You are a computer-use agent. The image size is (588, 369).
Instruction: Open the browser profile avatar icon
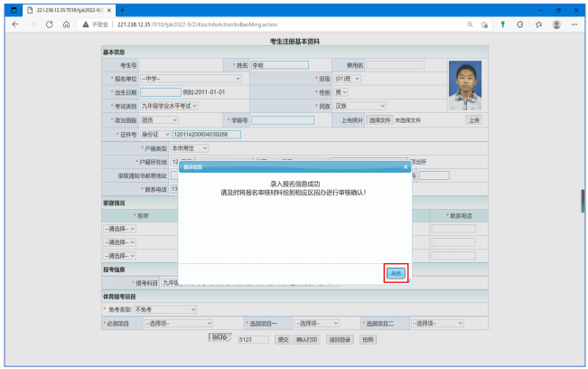[x=556, y=25]
